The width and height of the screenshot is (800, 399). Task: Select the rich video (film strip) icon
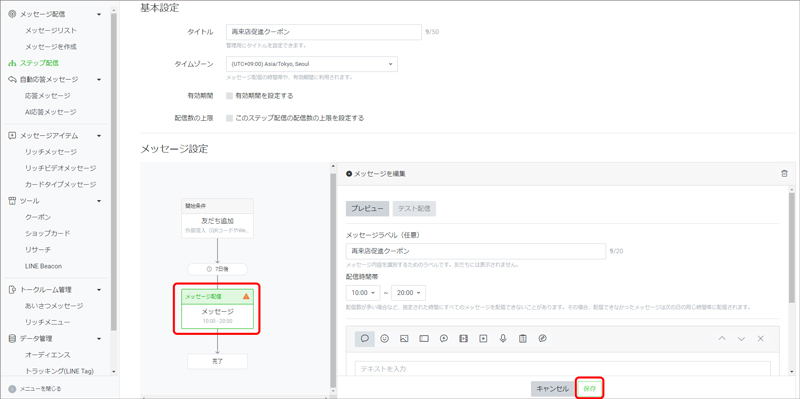(x=463, y=338)
